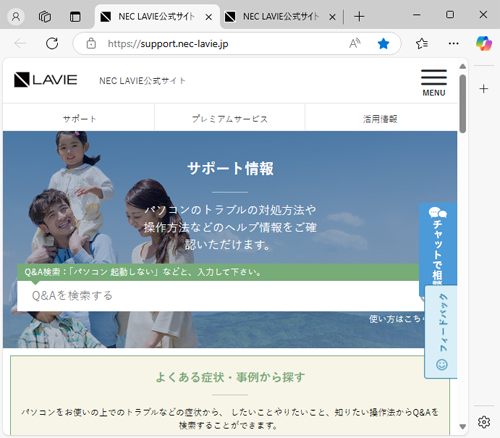This screenshot has height=438, width=500.
Task: Click the address bar URL
Action: 168,44
